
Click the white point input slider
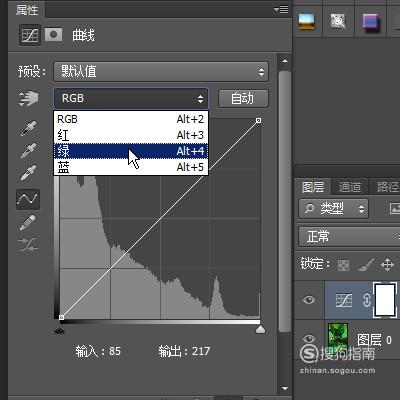tap(260, 330)
